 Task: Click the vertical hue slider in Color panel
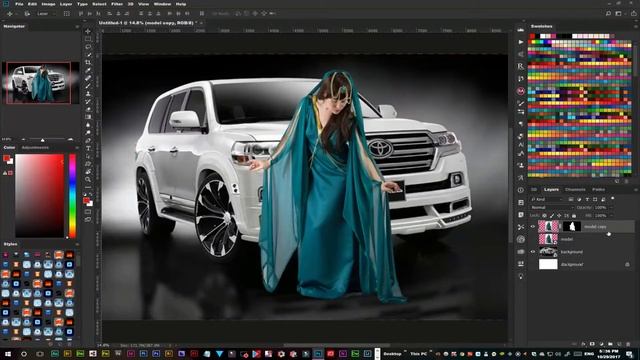tap(72, 196)
